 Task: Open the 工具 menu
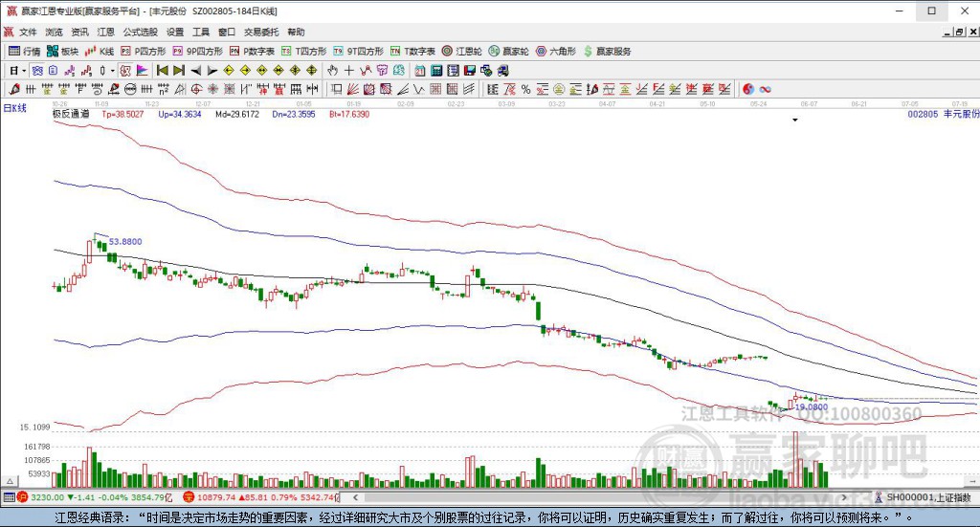(201, 32)
